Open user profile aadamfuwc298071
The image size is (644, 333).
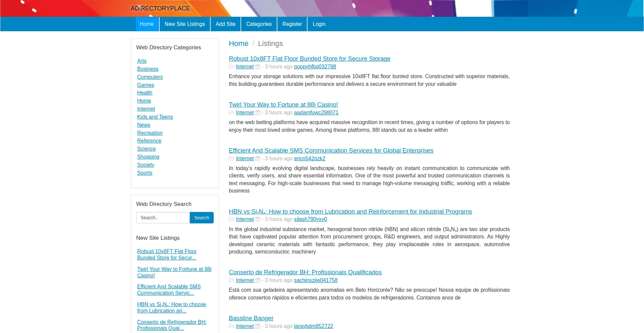click(316, 113)
